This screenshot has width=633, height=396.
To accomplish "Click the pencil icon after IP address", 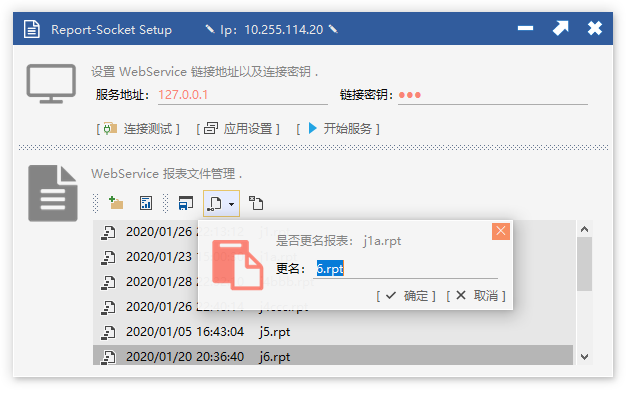I will pyautogui.click(x=333, y=29).
